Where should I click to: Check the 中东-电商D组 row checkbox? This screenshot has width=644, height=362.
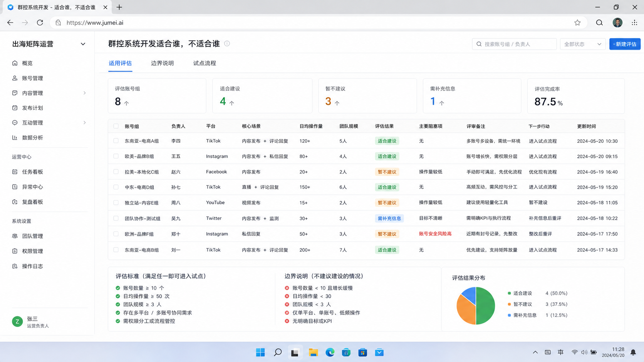(x=116, y=187)
